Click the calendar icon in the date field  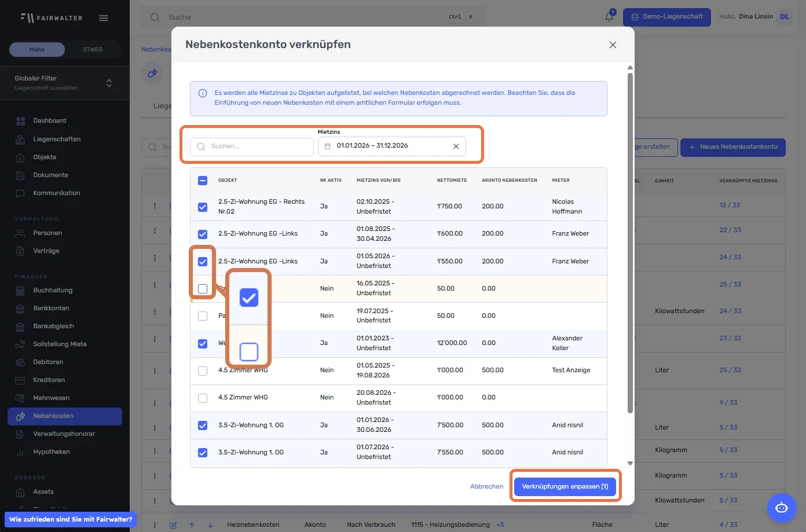pyautogui.click(x=328, y=146)
